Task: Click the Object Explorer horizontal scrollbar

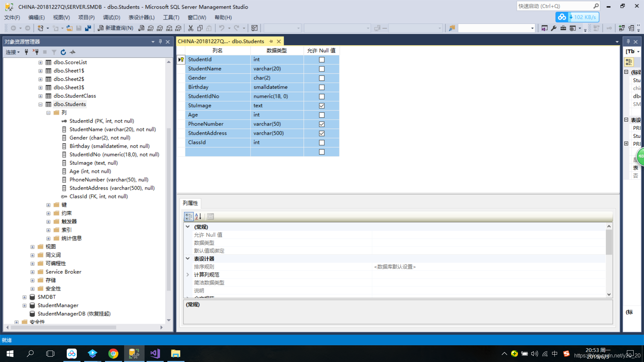Action: coord(64,327)
